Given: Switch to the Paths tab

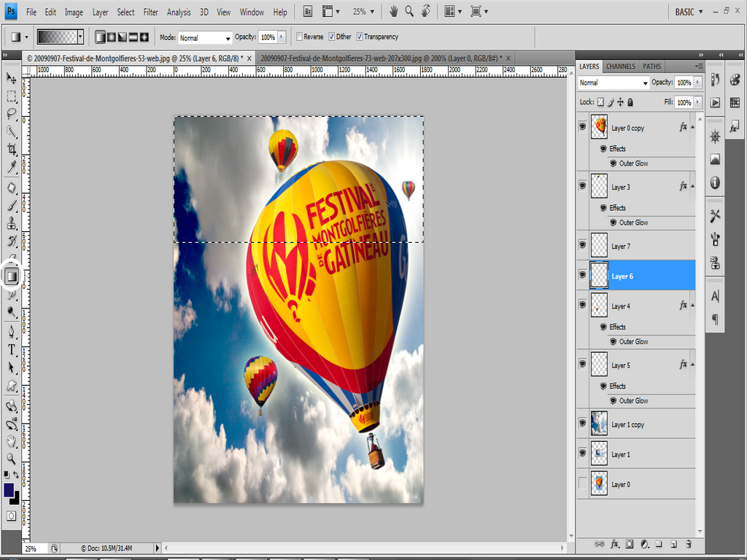Looking at the screenshot, I should click(651, 66).
